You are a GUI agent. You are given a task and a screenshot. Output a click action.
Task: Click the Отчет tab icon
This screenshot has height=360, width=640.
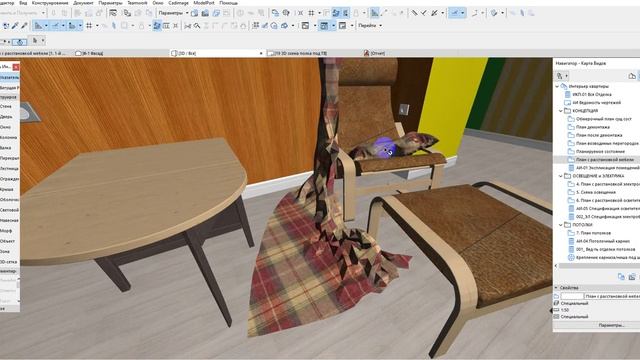tap(366, 53)
